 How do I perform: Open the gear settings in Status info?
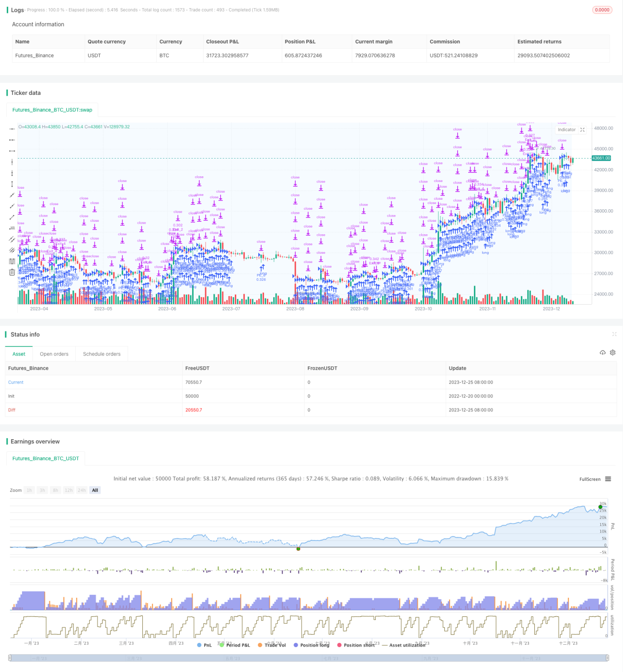pos(612,353)
